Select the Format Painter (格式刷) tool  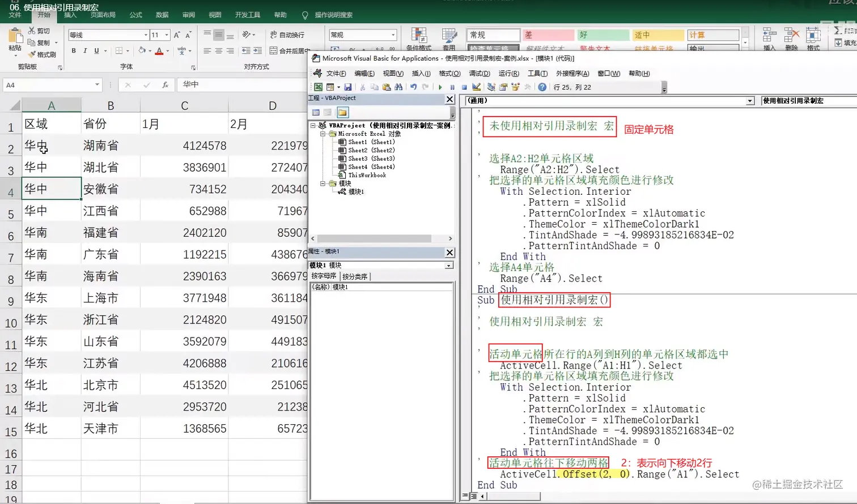coord(42,54)
